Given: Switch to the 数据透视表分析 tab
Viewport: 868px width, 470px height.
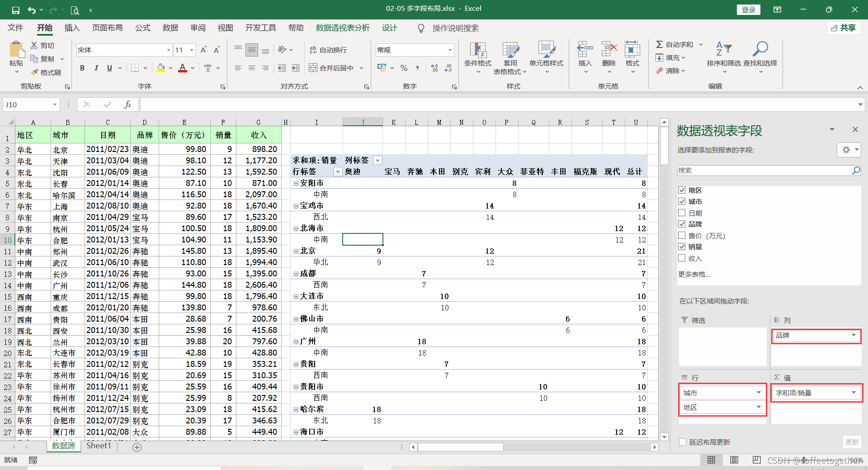Looking at the screenshot, I should (343, 28).
